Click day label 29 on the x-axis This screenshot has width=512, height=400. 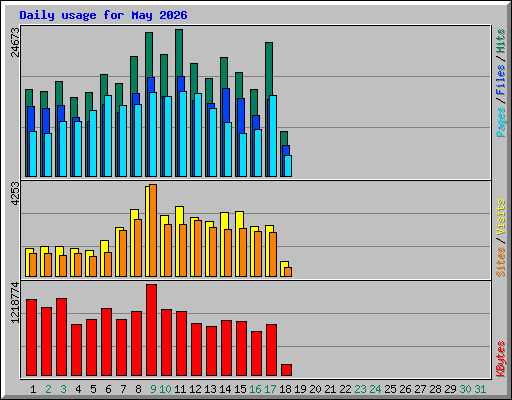450,389
